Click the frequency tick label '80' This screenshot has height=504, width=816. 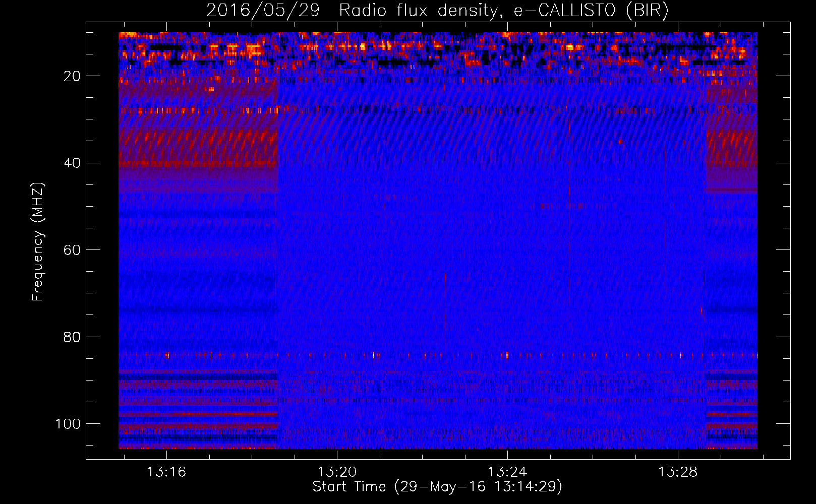pos(73,337)
